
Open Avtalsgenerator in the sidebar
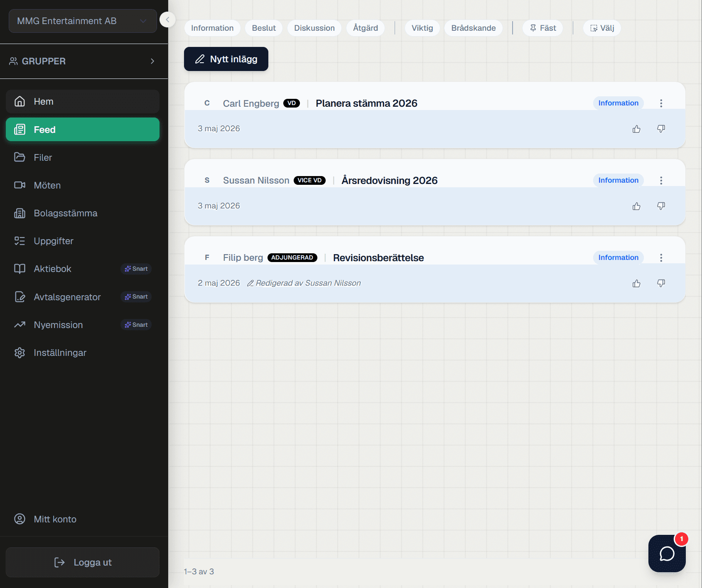[83, 297]
